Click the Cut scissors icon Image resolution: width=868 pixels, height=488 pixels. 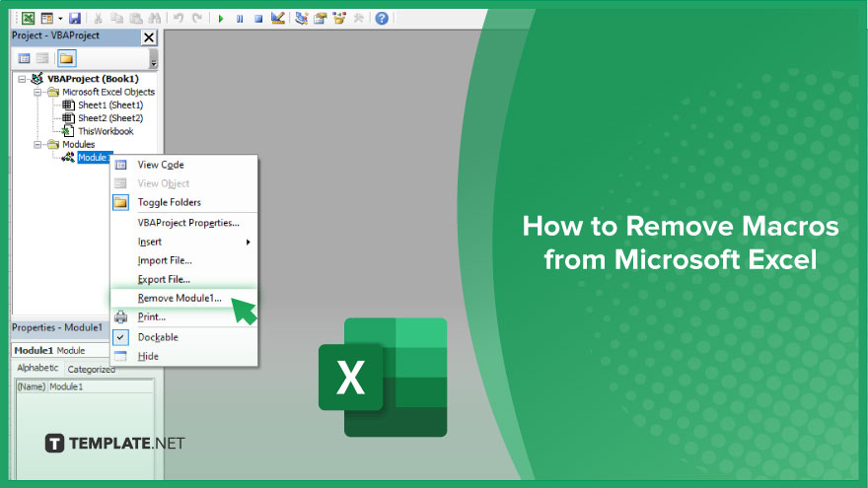tap(98, 19)
